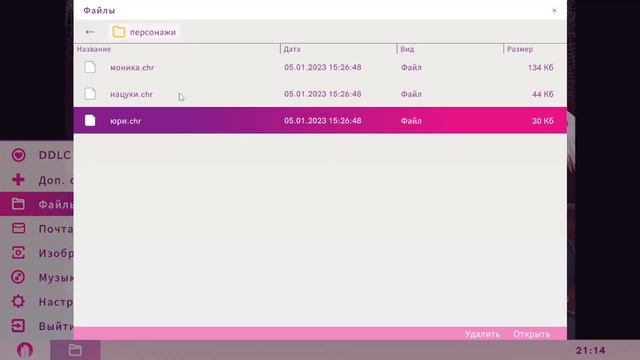Click the Файл type cell of юри.chr
Viewport: 640px width, 360px height.
coord(411,121)
